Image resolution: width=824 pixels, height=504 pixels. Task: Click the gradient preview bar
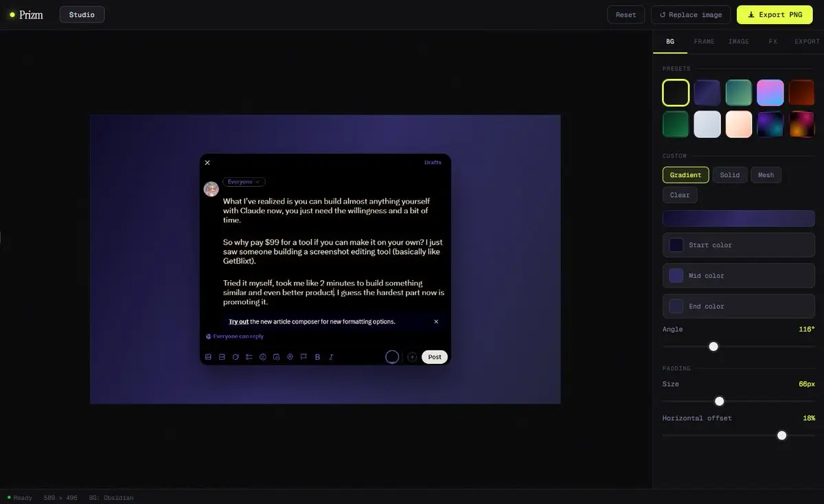739,218
